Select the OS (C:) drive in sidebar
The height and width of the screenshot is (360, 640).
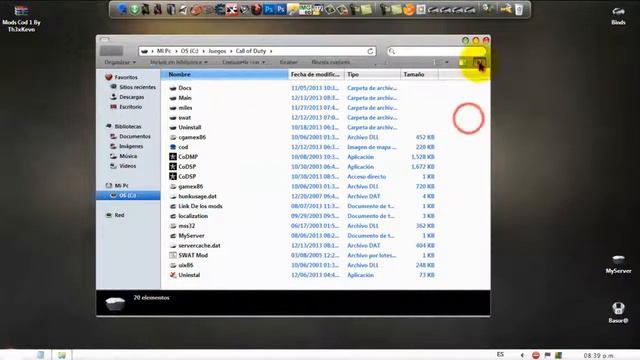[128, 196]
